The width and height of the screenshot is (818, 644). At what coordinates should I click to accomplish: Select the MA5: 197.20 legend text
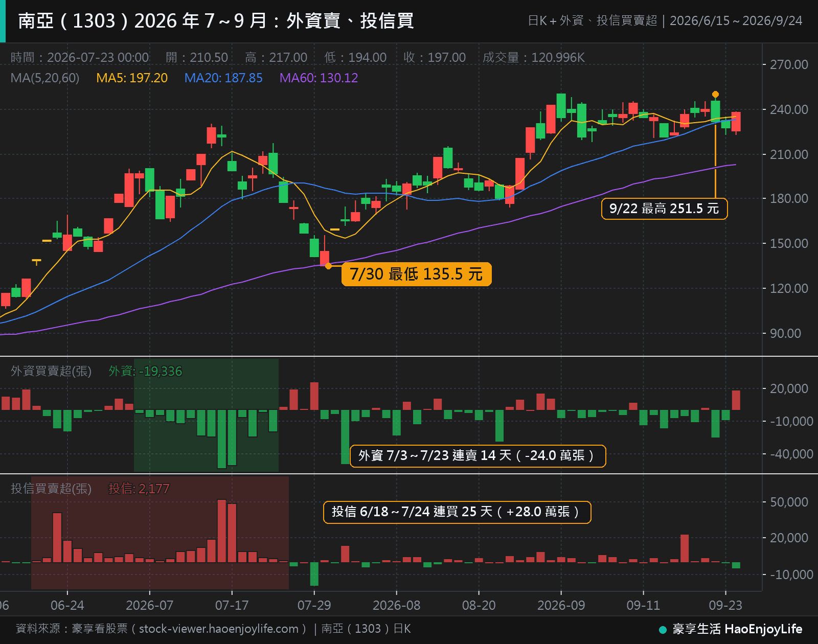(132, 78)
